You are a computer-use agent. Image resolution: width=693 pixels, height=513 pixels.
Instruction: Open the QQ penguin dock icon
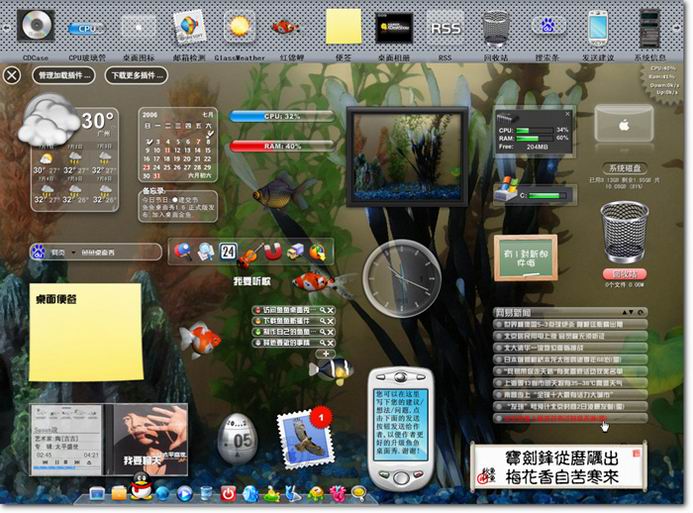(x=141, y=486)
